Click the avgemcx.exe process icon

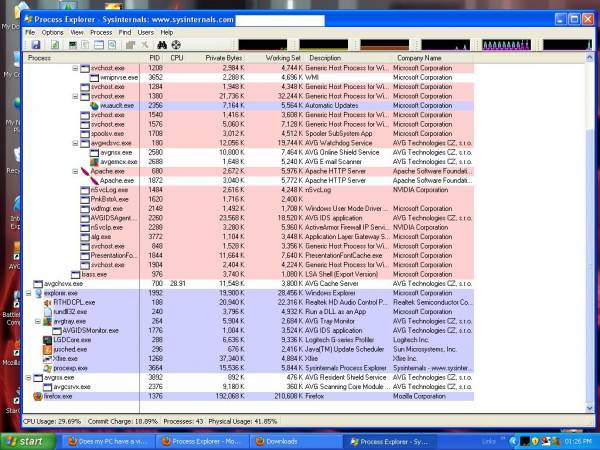tap(95, 162)
